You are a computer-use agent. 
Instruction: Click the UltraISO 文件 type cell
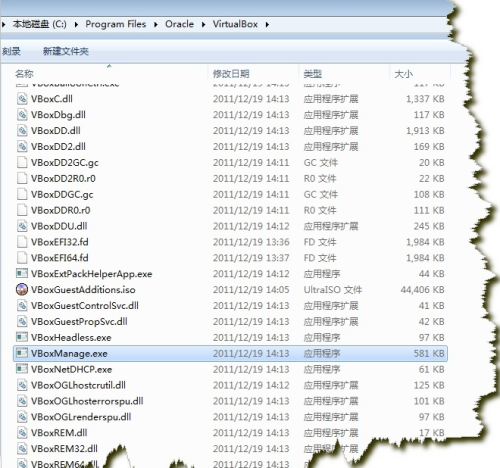pos(333,289)
